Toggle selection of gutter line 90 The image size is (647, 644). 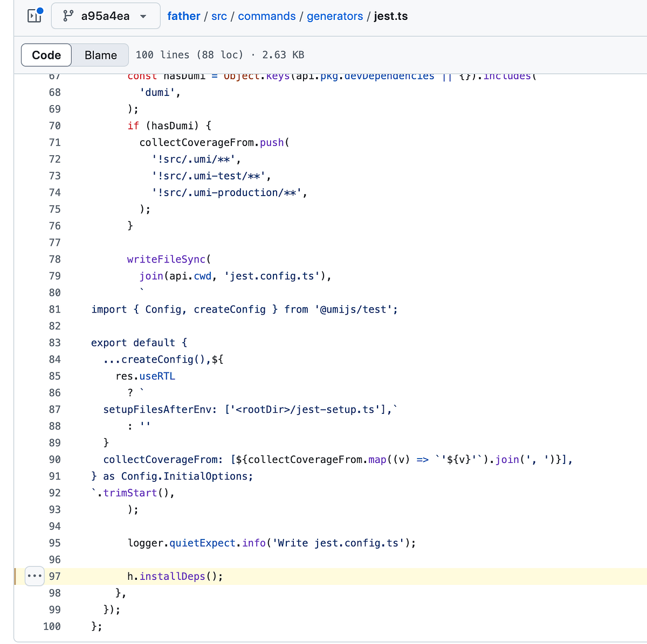point(54,459)
